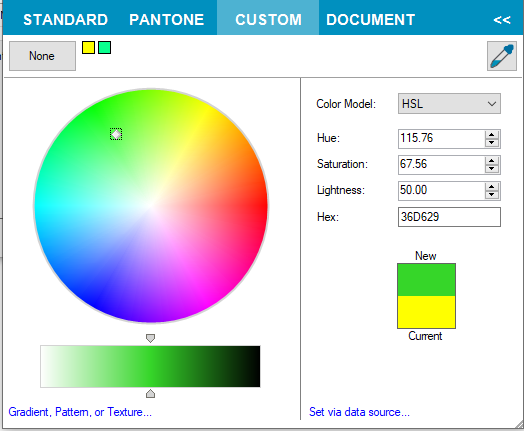Screen dimensions: 524x431
Task: Click the Current yellow color preview
Action: click(x=426, y=312)
